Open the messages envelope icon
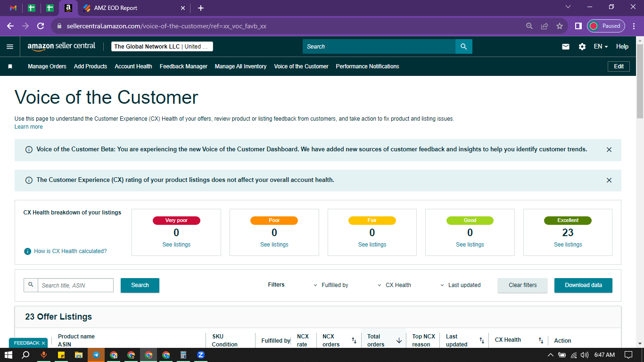Viewport: 644px width, 362px height. 566,47
